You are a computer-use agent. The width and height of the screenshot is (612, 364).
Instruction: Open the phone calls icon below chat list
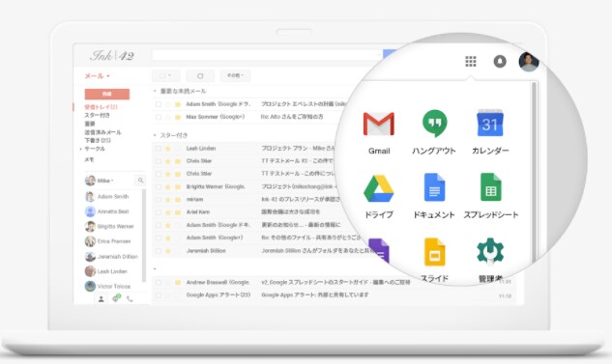coord(130,299)
